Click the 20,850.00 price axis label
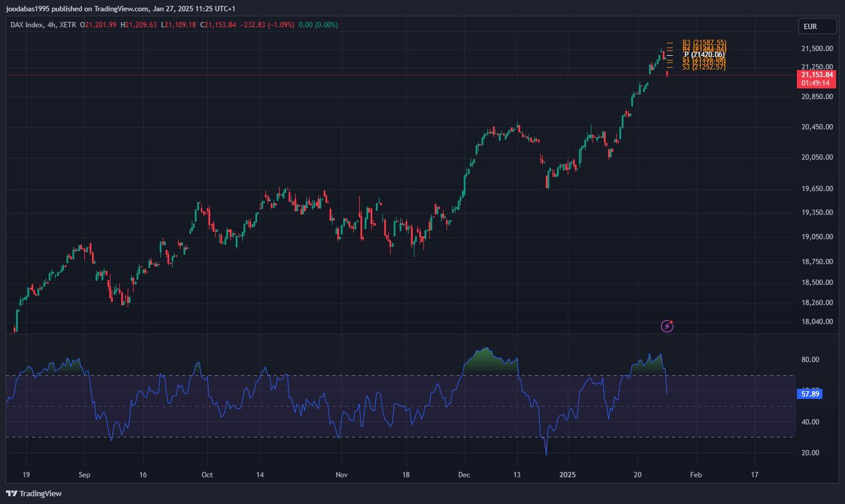Viewport: 845px width, 504px height. [x=816, y=97]
